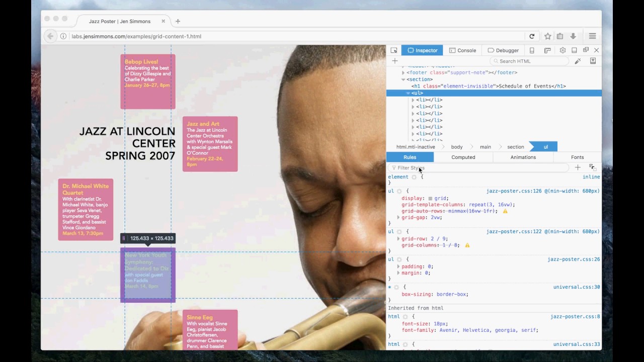Expand the first li node

pos(413,100)
